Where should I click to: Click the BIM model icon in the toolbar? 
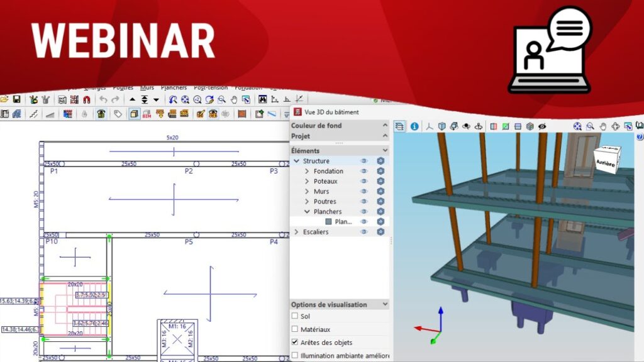[x=147, y=114]
